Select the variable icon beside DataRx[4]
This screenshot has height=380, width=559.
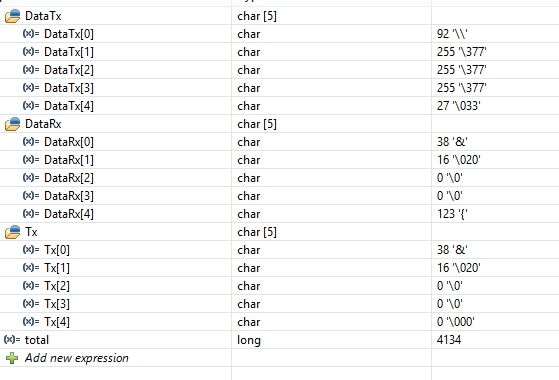tap(31, 214)
